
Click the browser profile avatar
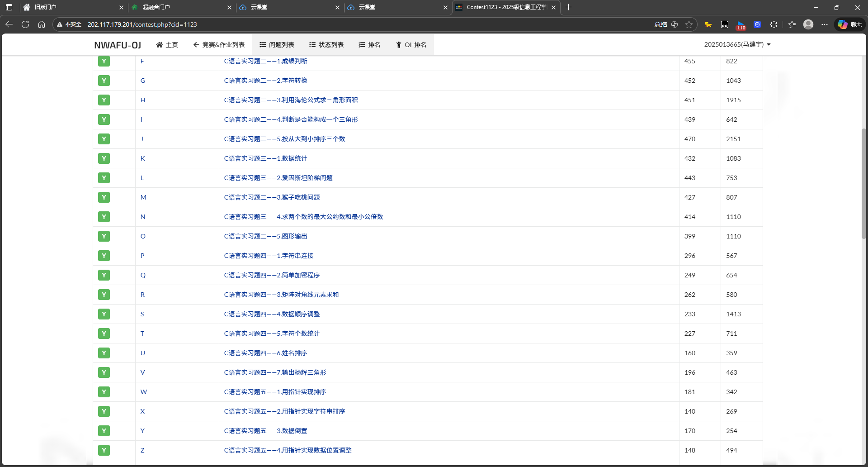(x=808, y=24)
